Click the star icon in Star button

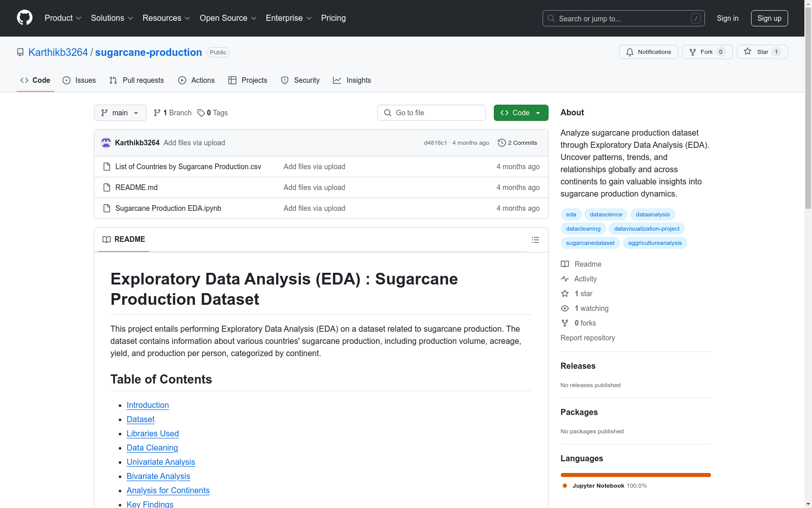point(748,51)
